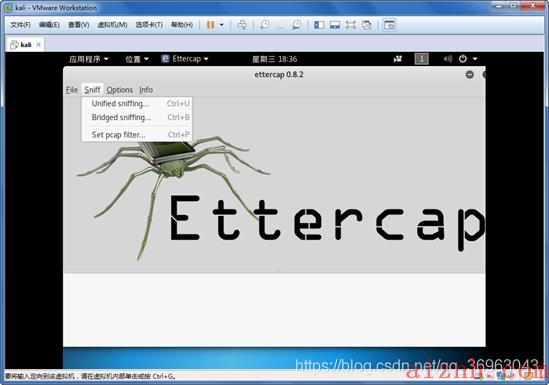Pause the virtual machine with the pause icon
Image resolution: width=549 pixels, height=385 pixels.
tap(210, 25)
